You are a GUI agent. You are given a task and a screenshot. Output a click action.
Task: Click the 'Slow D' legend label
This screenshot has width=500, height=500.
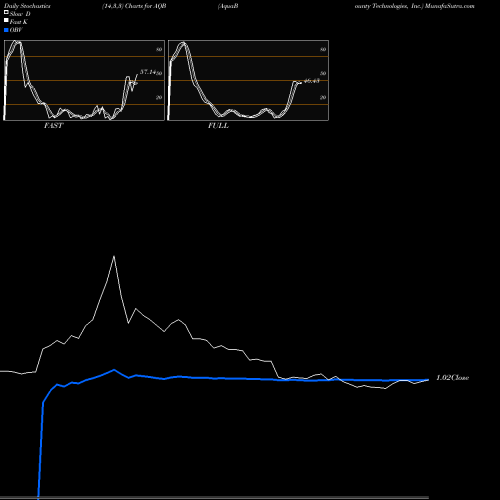pyautogui.click(x=20, y=14)
